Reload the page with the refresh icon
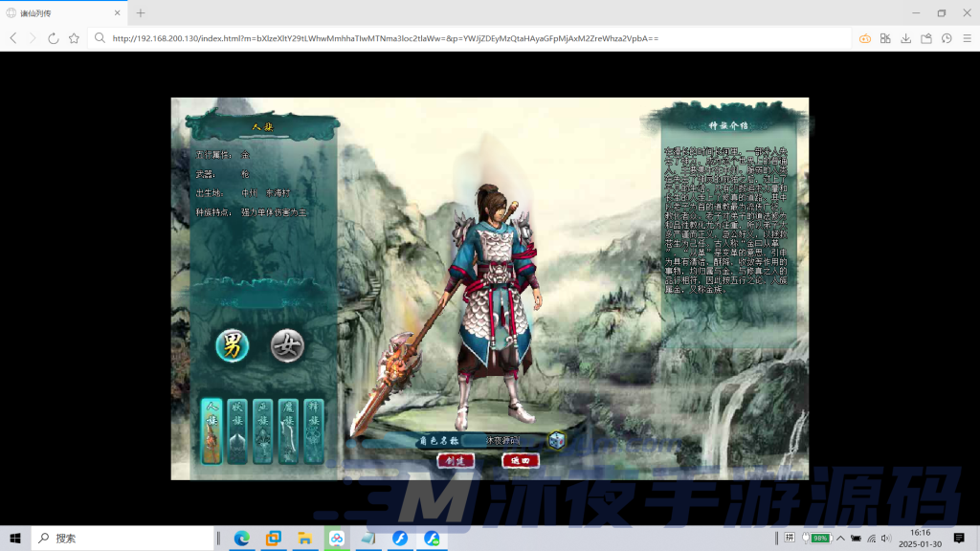 pos(54,38)
